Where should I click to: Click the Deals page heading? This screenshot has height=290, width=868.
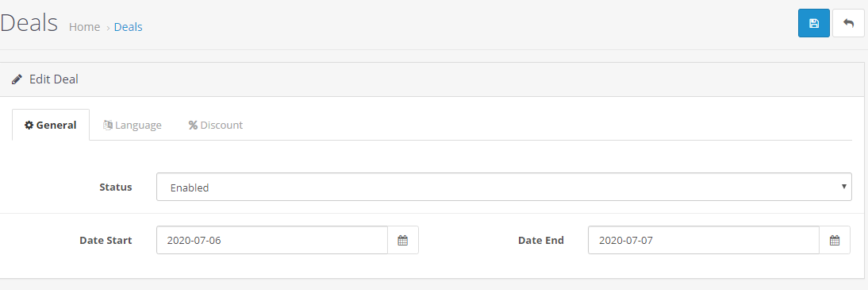click(x=29, y=23)
